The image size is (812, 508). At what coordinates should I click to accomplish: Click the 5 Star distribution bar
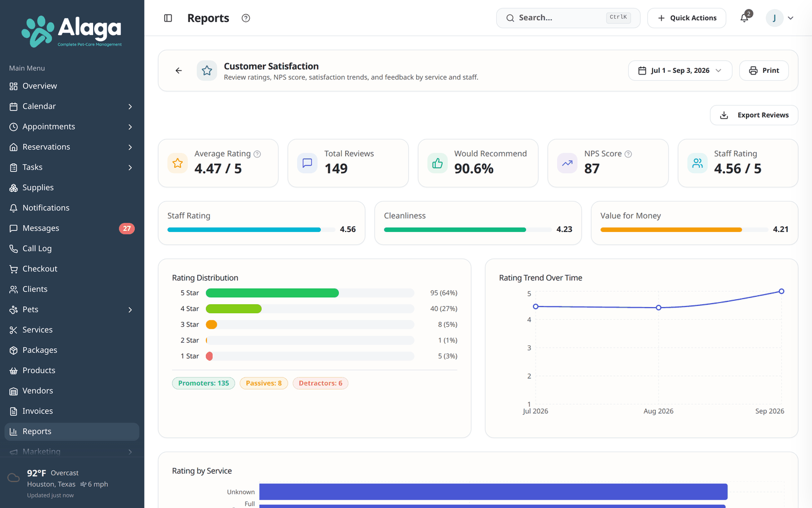click(310, 293)
